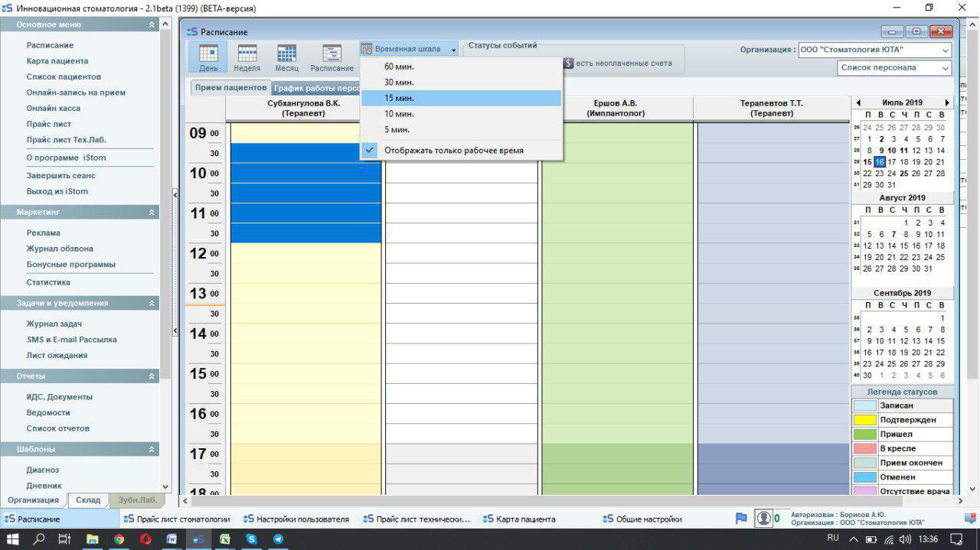
Task: Expand the Список персонала dropdown
Action: coord(946,68)
